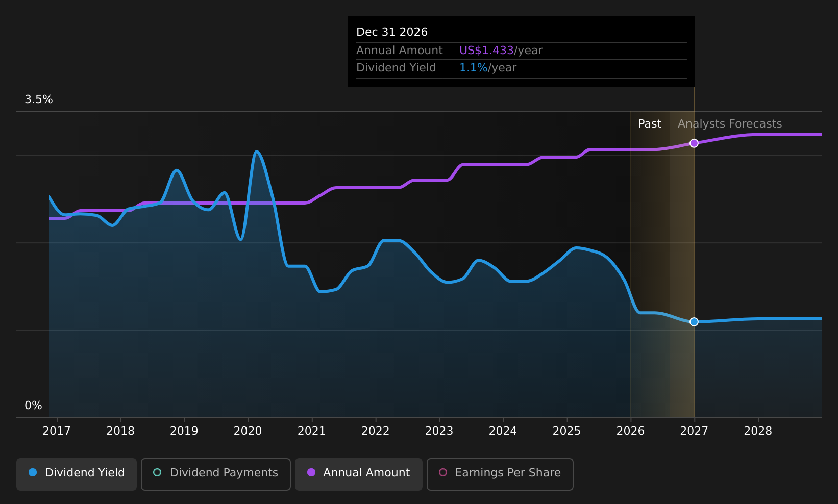838x504 pixels.
Task: Click the 2023 x-axis label
Action: (x=439, y=431)
